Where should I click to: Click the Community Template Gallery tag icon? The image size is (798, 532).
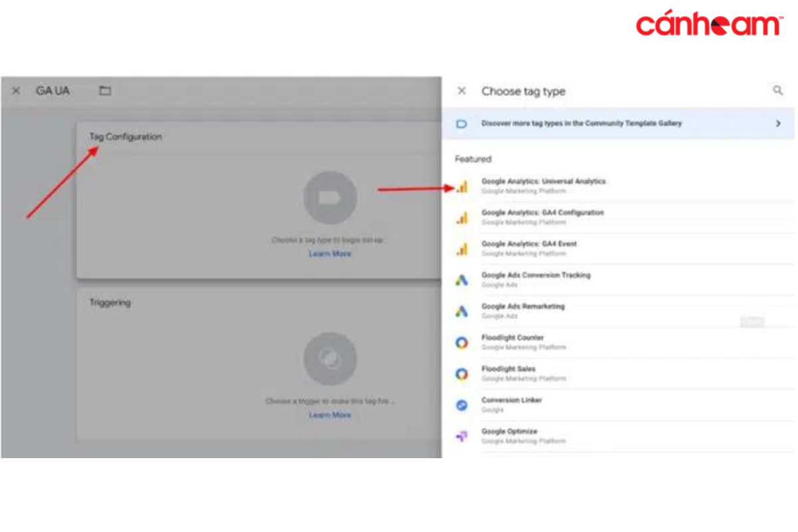[462, 124]
